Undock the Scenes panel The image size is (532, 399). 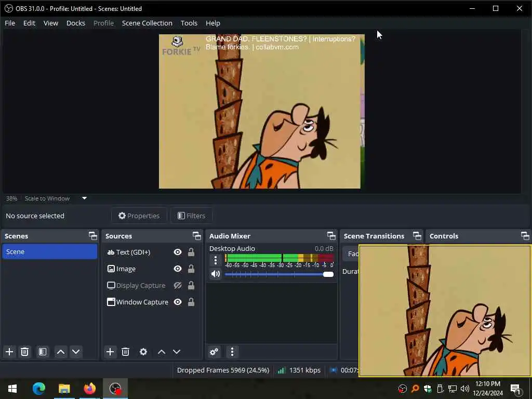pos(92,236)
